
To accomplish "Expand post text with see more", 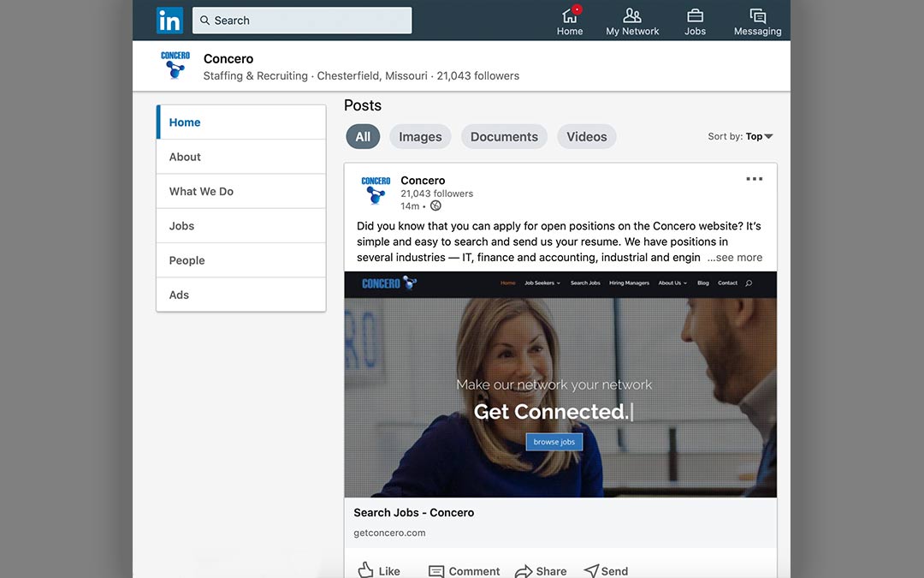I will click(x=734, y=257).
